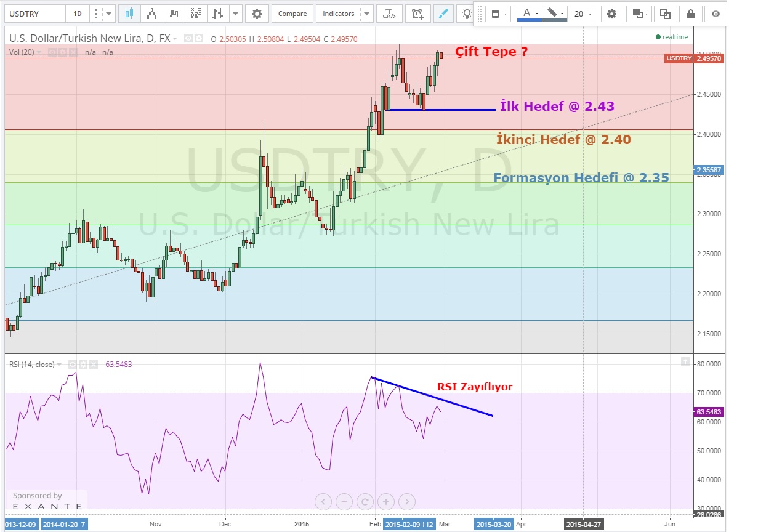Lock the selected drawing with padlock icon
Viewport: 774px width, 532px height.
(691, 14)
